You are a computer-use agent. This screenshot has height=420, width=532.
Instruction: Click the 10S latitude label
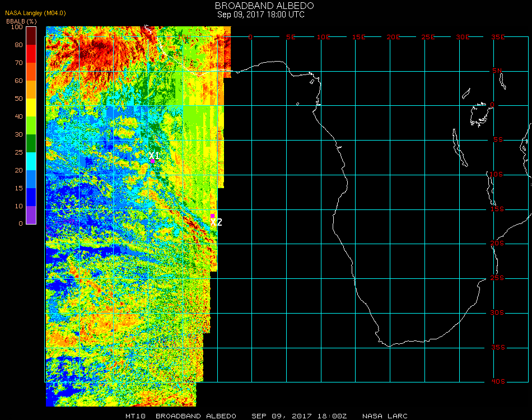tap(496, 174)
